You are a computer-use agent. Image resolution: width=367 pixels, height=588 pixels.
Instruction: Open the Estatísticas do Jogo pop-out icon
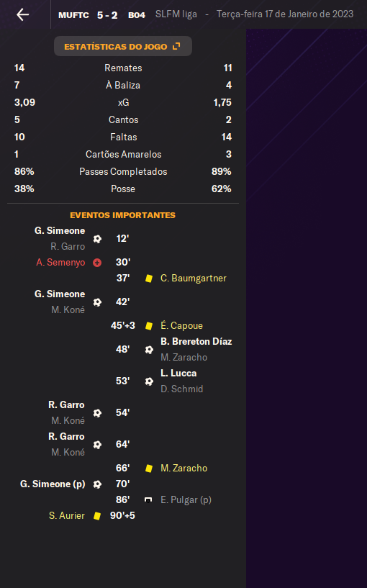point(176,46)
